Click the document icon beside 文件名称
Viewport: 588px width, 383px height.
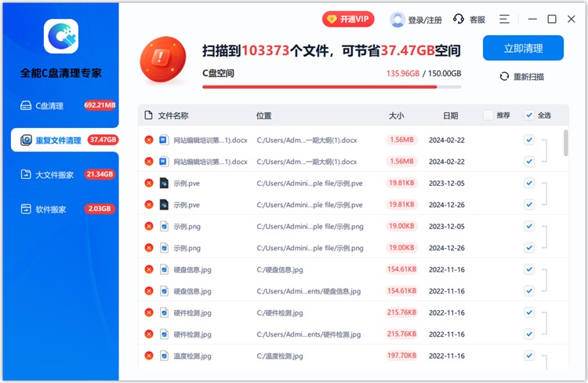(x=148, y=115)
